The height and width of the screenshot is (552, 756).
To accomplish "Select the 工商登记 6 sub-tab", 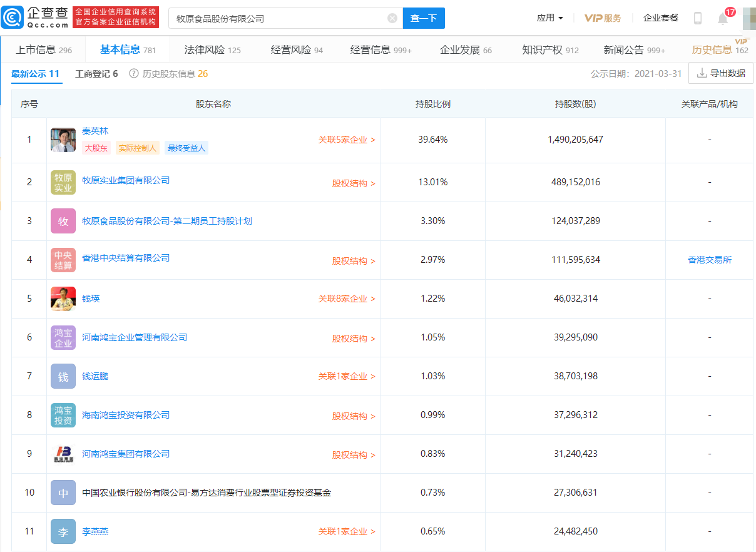I will [x=96, y=74].
